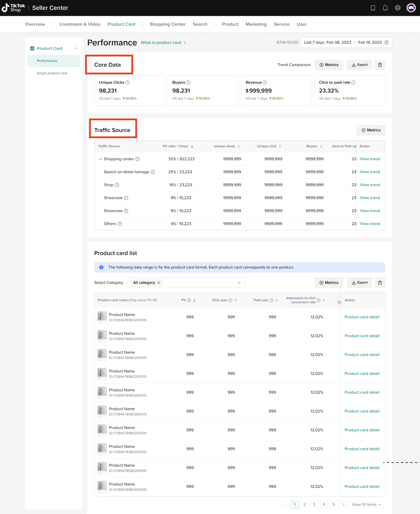
Task: Click the mobile device icon in header
Action: [x=373, y=8]
